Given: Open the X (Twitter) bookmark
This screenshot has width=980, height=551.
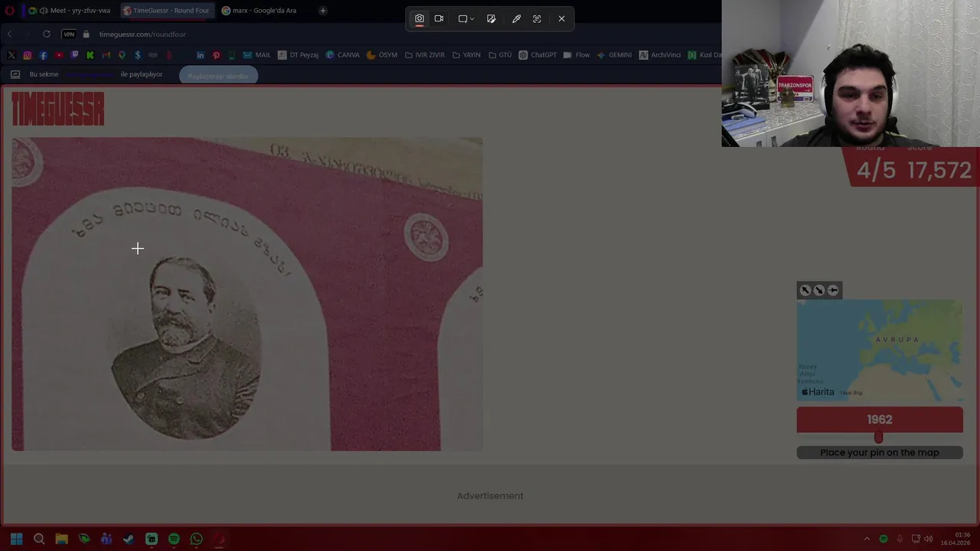Looking at the screenshot, I should [x=11, y=55].
